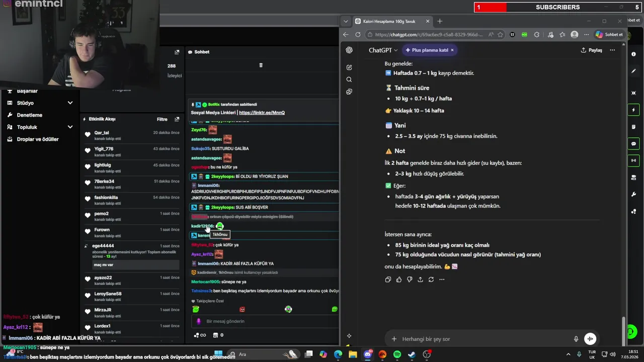Go back in the Edge browser
644x362 pixels.
pyautogui.click(x=346, y=35)
